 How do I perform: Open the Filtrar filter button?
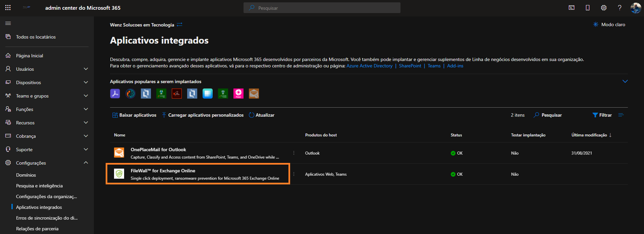(x=602, y=115)
